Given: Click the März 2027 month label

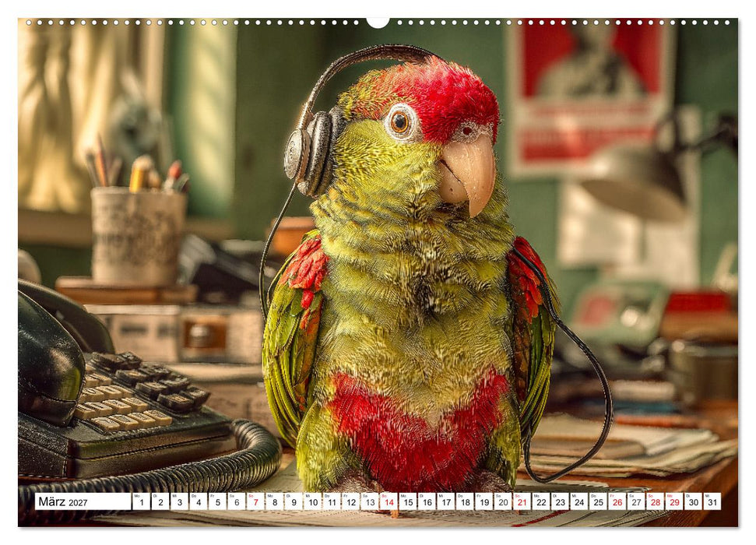Looking at the screenshot, I should pos(63,502).
